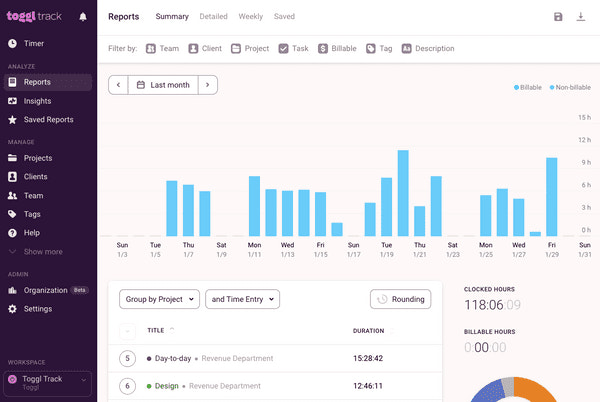This screenshot has width=600, height=402.
Task: Open the Group by Project dropdown
Action: click(158, 298)
